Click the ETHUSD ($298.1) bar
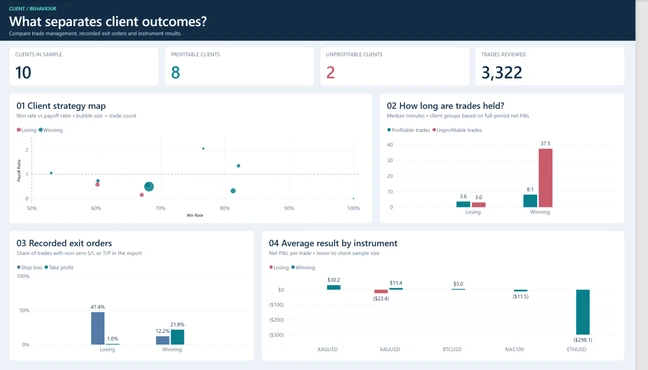The height and width of the screenshot is (370, 648). click(x=583, y=312)
